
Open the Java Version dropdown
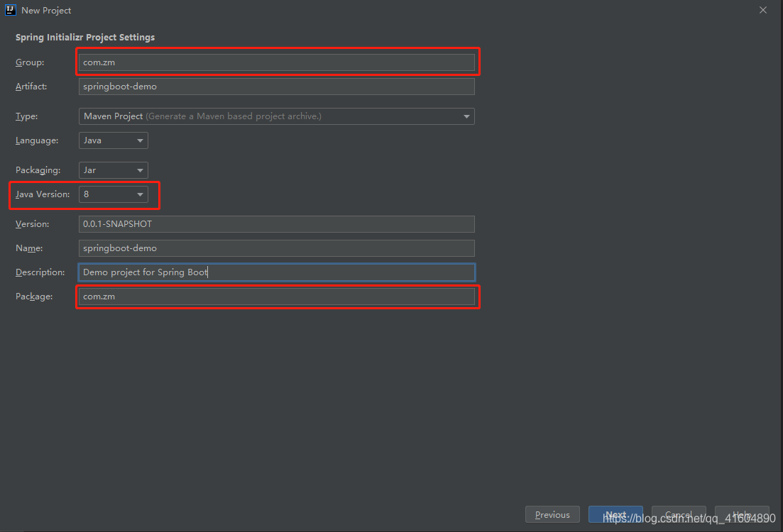click(114, 194)
